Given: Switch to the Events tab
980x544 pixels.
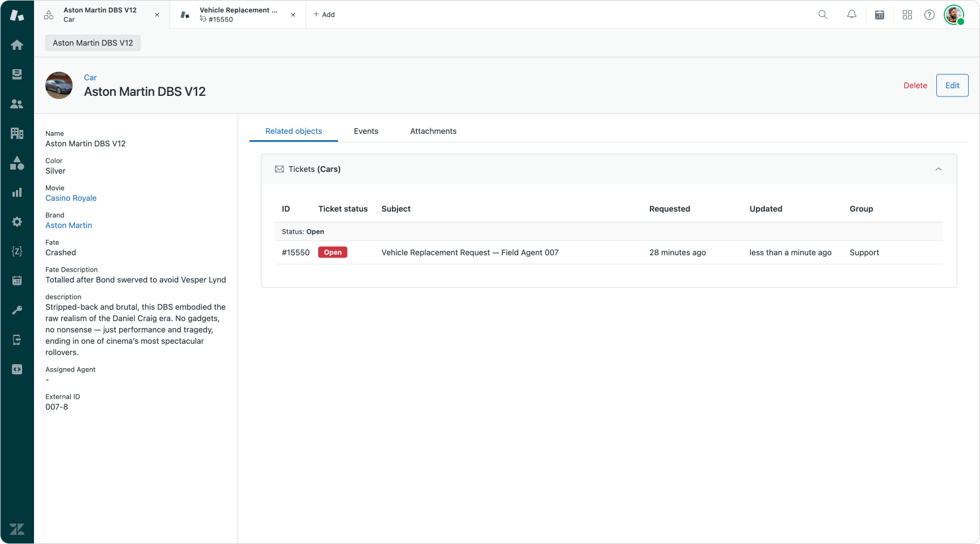Looking at the screenshot, I should pyautogui.click(x=366, y=131).
